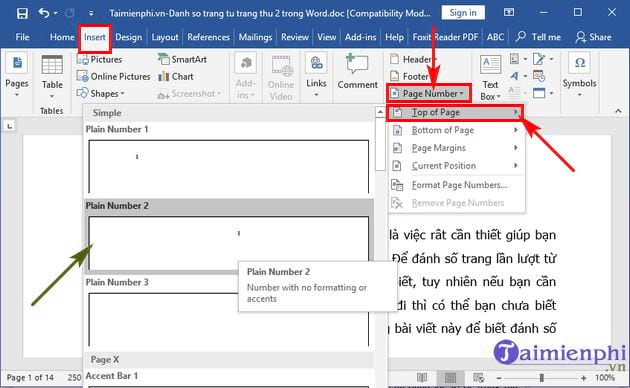The height and width of the screenshot is (388, 630).
Task: Open the File tab
Action: tap(22, 37)
